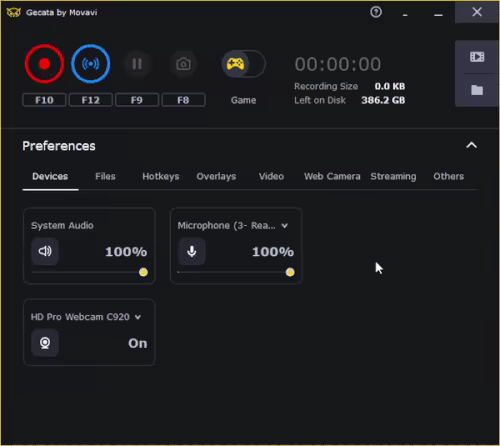Image resolution: width=500 pixels, height=446 pixels.
Task: Click the 0.0 KB recording size value
Action: coord(390,86)
